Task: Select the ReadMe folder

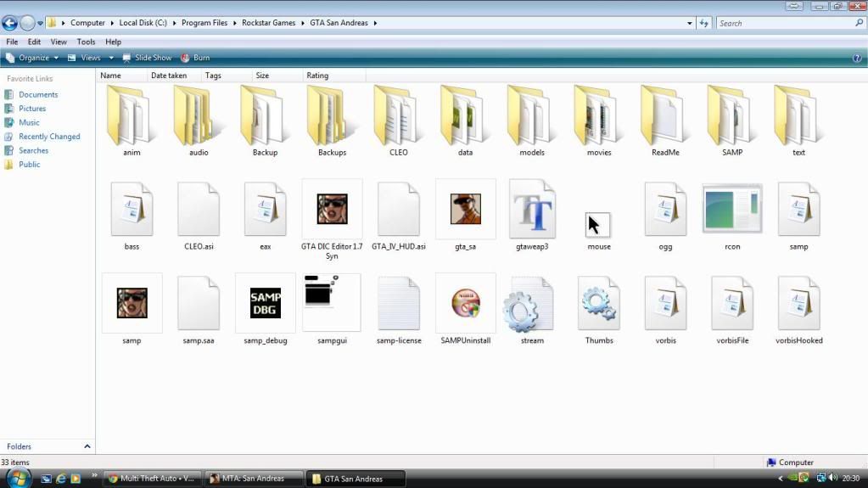Action: tap(665, 121)
